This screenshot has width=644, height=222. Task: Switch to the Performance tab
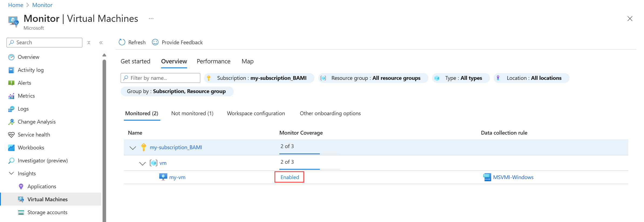(213, 62)
